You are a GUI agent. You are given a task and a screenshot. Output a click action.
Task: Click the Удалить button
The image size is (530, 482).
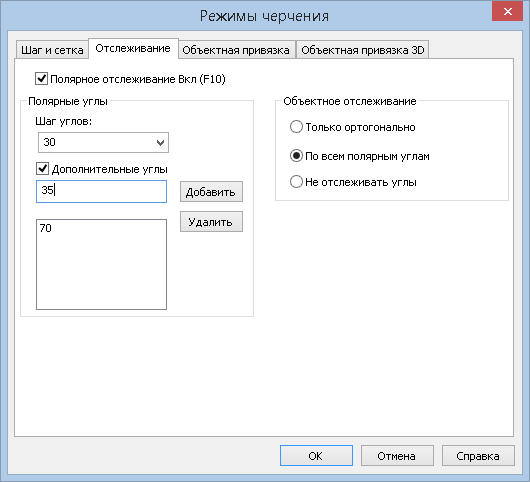coord(211,222)
